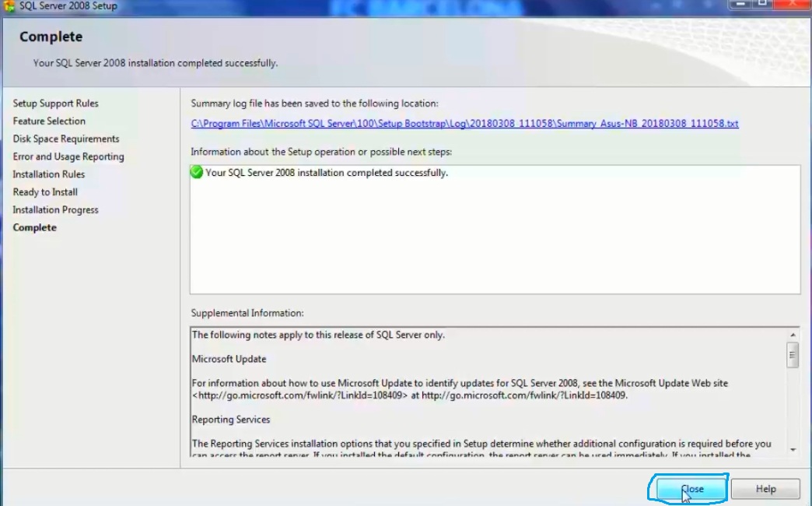
Task: Click the Supplemental Information scrollbar thumb
Action: tap(793, 355)
